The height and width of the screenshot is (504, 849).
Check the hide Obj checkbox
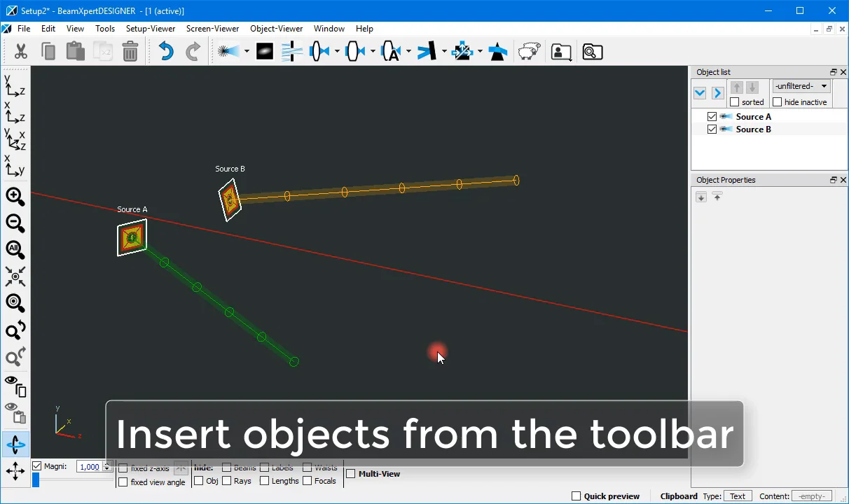[199, 481]
